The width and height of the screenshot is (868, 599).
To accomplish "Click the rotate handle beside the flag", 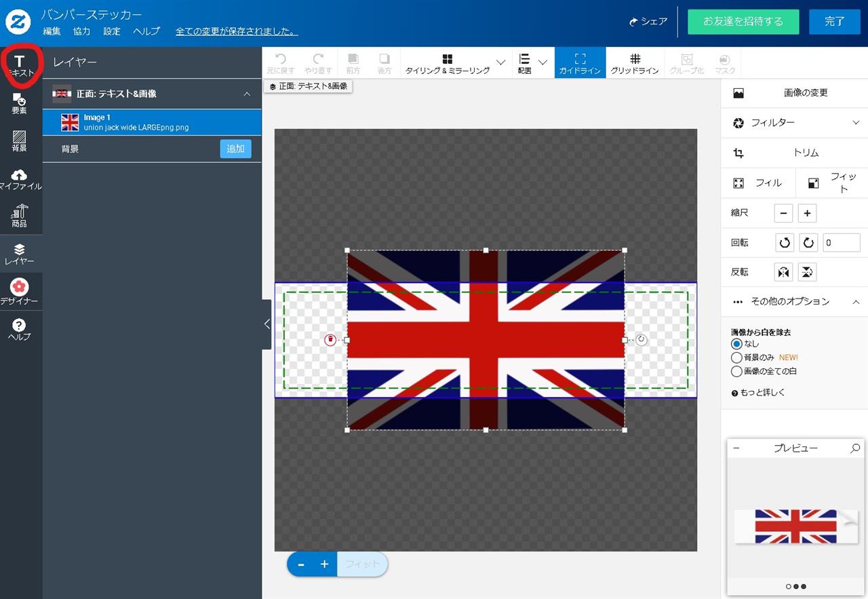I will pyautogui.click(x=642, y=340).
